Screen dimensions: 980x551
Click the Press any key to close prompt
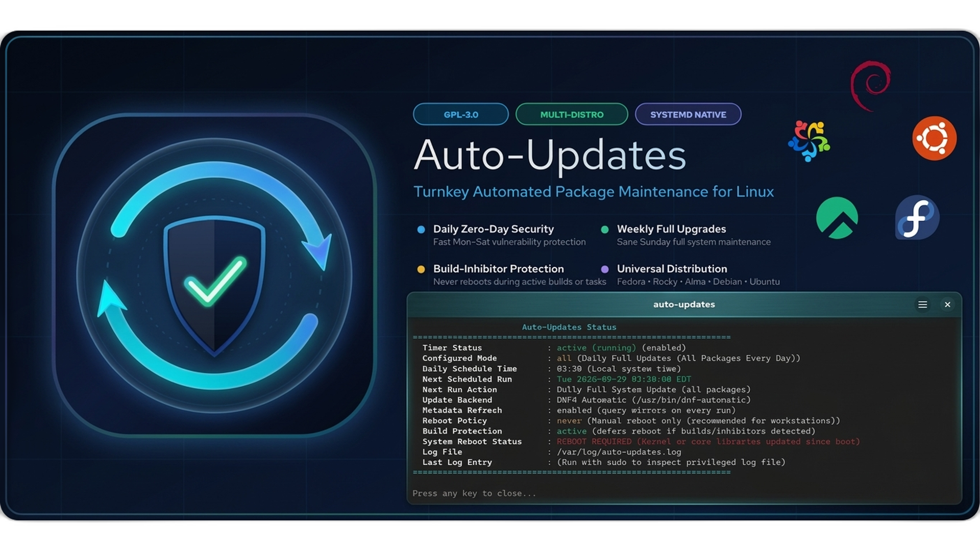(x=474, y=493)
